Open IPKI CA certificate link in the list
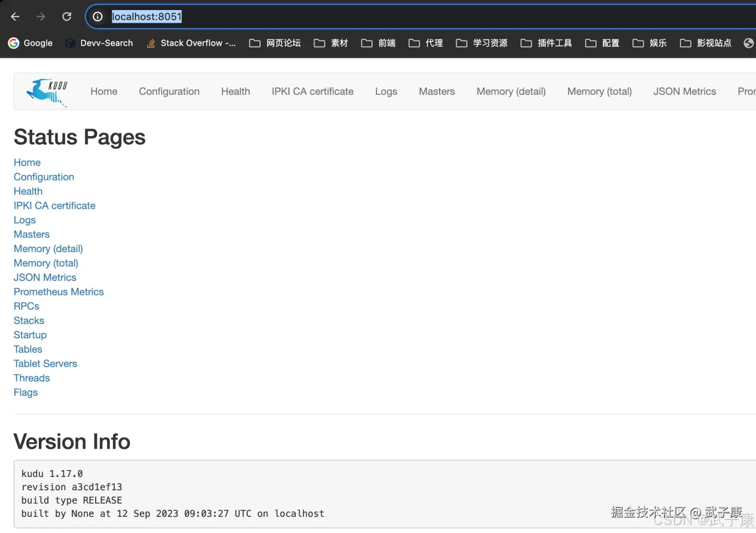Screen dimensions: 756x533 tap(54, 206)
